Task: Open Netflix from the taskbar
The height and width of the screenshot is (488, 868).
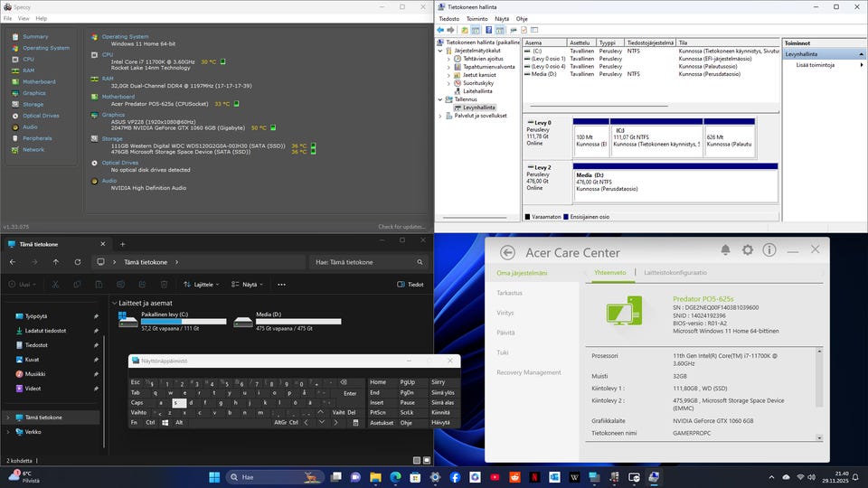Action: click(x=533, y=476)
